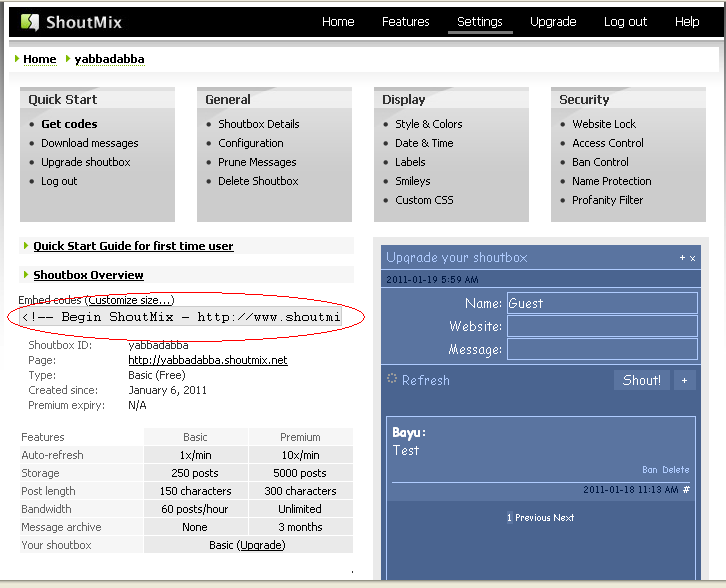Open the Upgrade menu item
Viewport: 726px width, 588px height.
tap(553, 22)
